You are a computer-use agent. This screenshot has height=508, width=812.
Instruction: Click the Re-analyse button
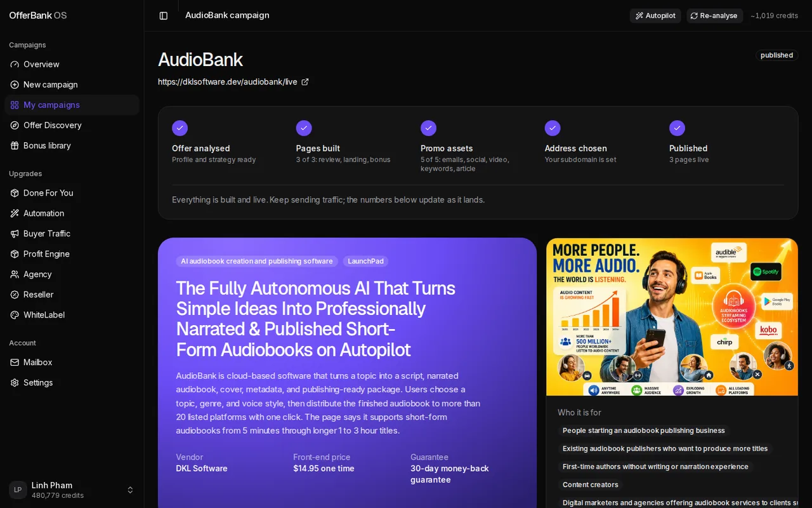click(714, 15)
